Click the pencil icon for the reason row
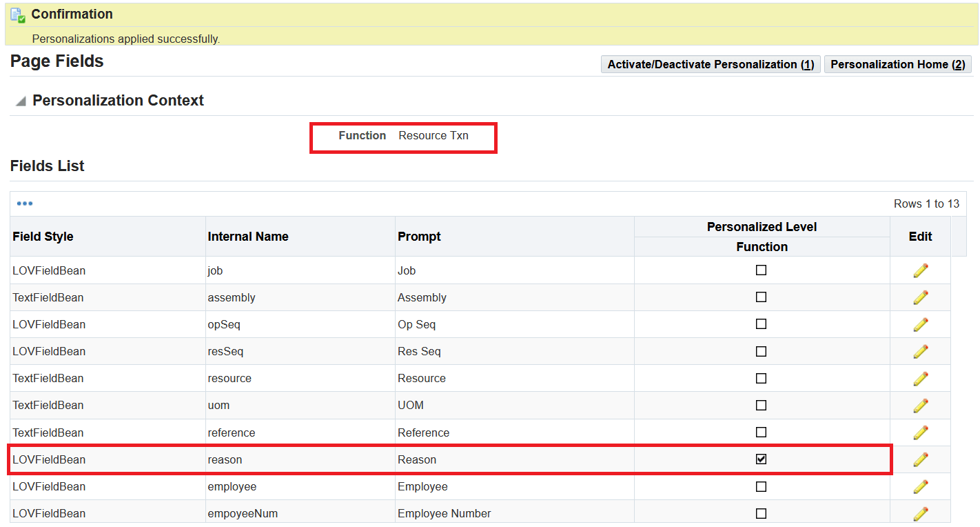 920,459
